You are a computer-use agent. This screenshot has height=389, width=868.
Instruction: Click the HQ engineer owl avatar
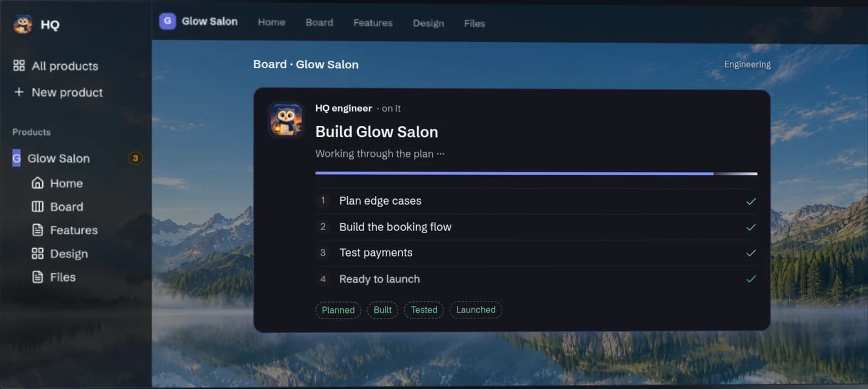click(286, 119)
